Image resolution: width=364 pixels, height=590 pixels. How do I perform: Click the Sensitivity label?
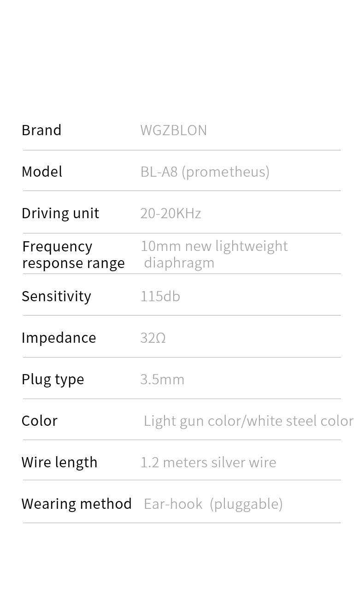click(56, 296)
